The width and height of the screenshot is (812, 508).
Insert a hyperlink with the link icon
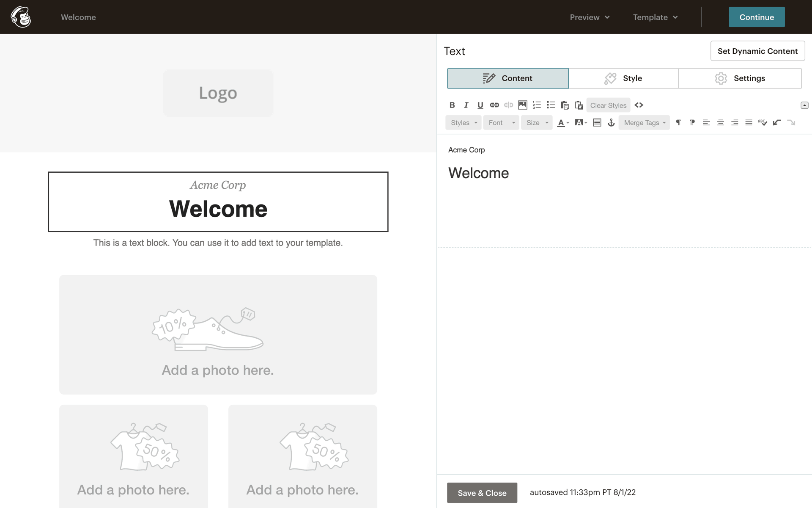tap(494, 105)
